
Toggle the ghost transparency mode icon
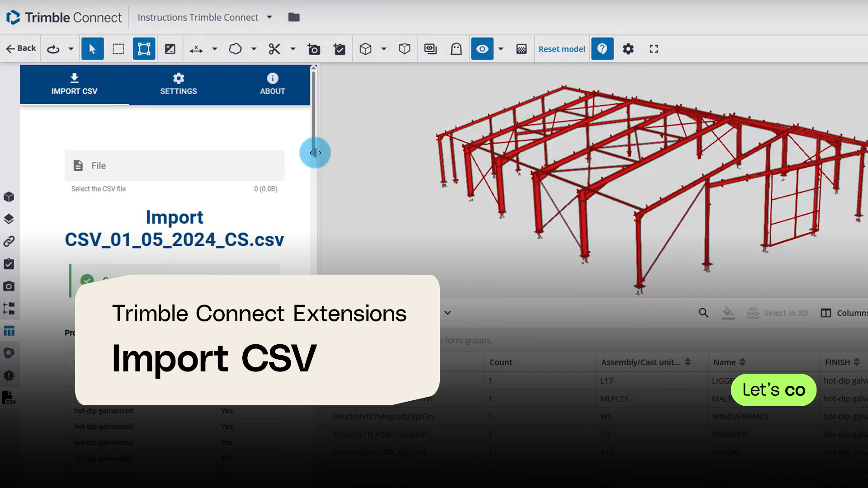(456, 49)
